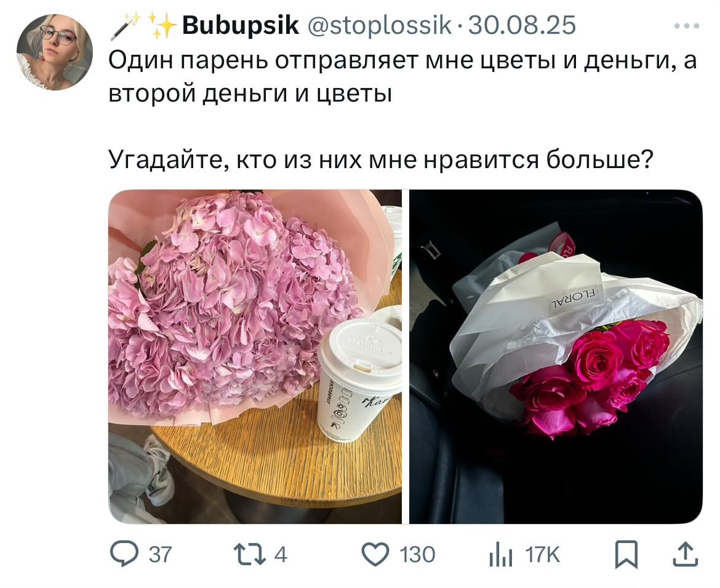Click the retweet arrows icon
This screenshot has width=720, height=588.
pos(250,554)
